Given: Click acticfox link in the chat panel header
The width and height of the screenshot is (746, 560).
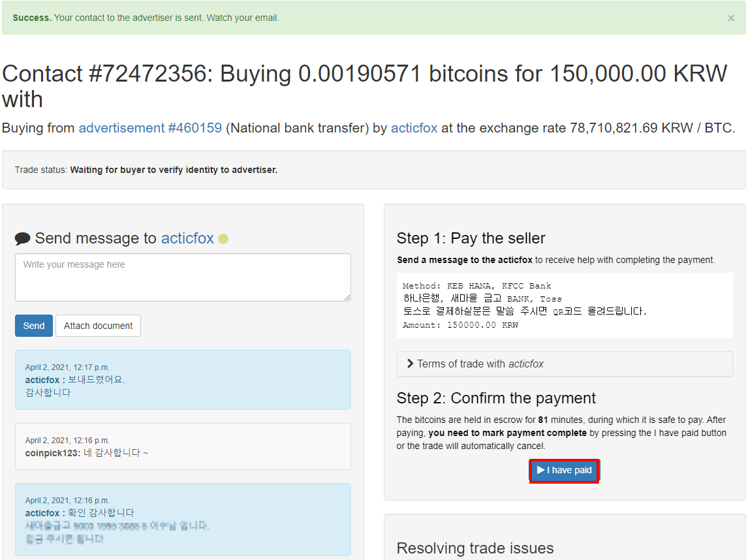Looking at the screenshot, I should [187, 238].
